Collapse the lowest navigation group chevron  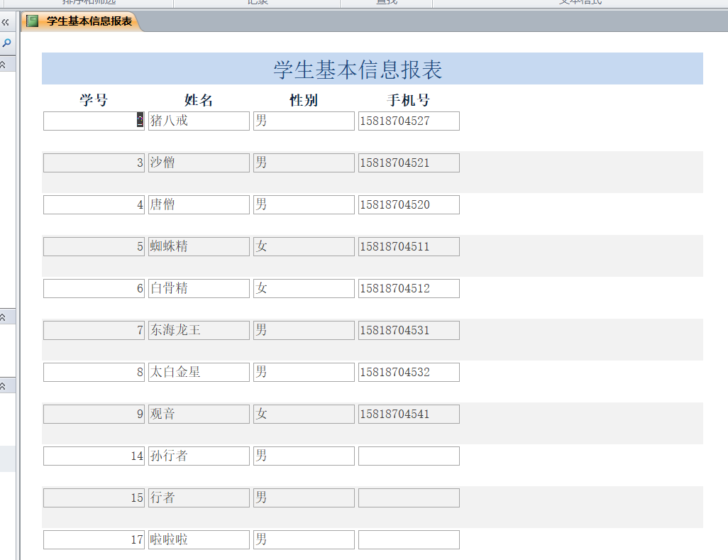point(4,386)
